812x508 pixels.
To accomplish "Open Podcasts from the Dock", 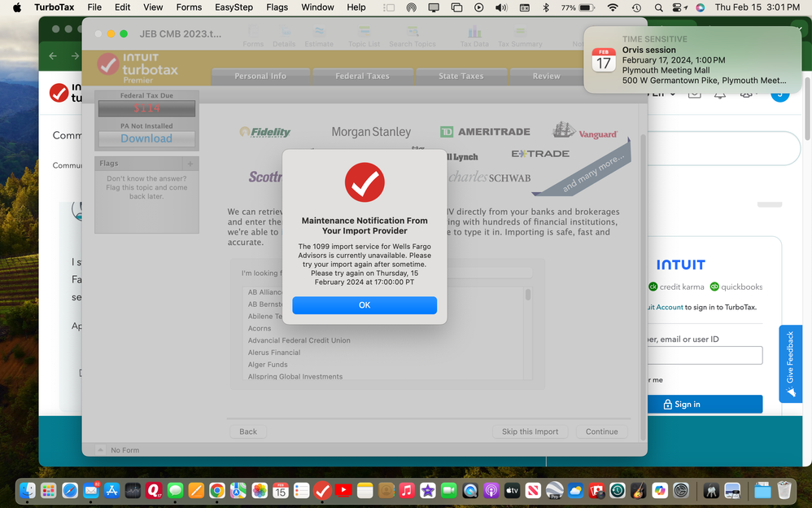I will tap(491, 490).
